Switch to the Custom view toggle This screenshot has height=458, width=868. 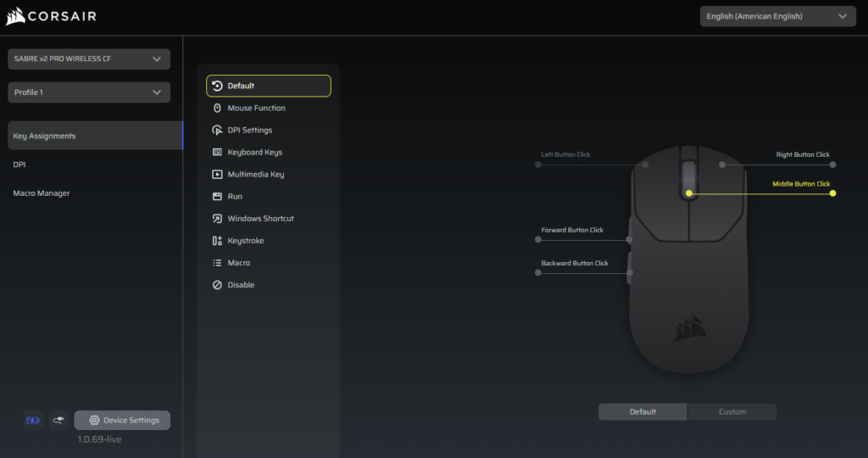(x=732, y=412)
